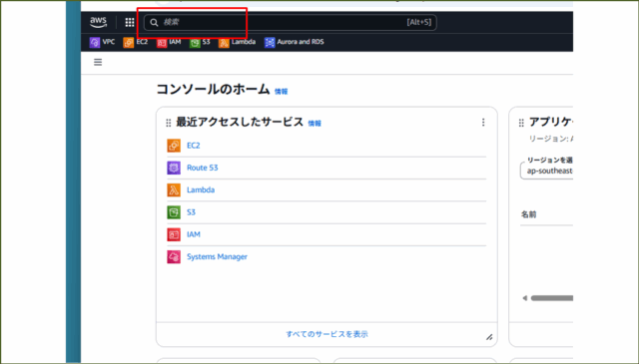Click VPC icon in favorites bar
This screenshot has width=639, height=364.
[x=95, y=42]
